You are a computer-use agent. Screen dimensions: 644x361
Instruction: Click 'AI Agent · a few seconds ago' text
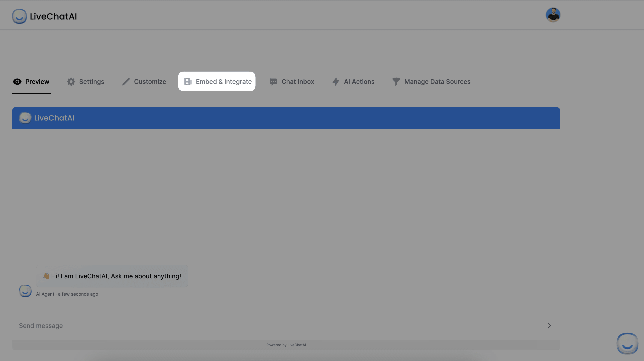coord(67,294)
